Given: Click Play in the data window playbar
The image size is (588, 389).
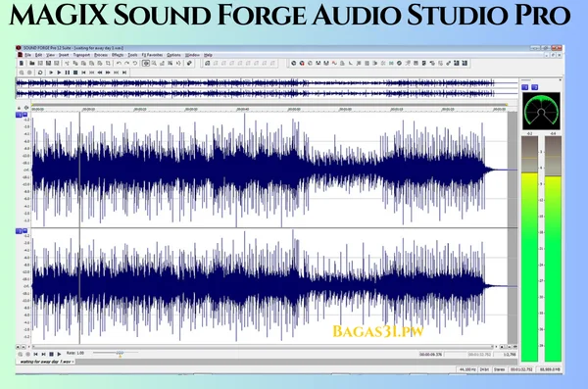Looking at the screenshot, I should click(59, 354).
